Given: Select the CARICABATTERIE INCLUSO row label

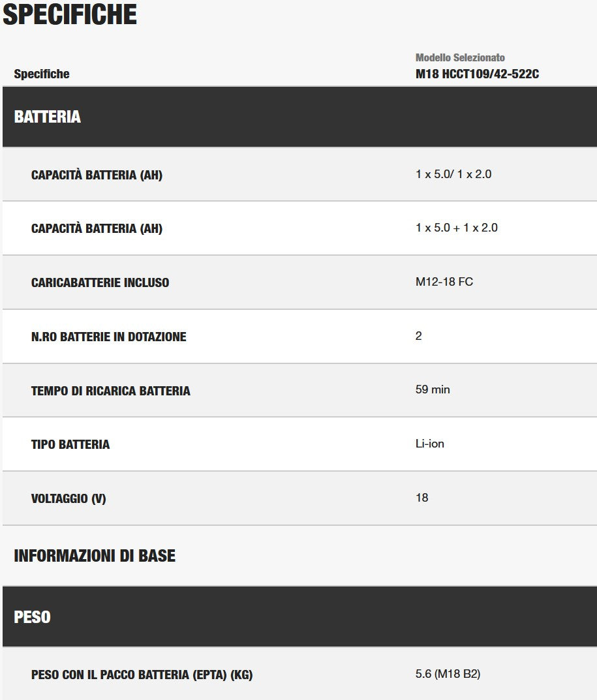Looking at the screenshot, I should (x=100, y=282).
